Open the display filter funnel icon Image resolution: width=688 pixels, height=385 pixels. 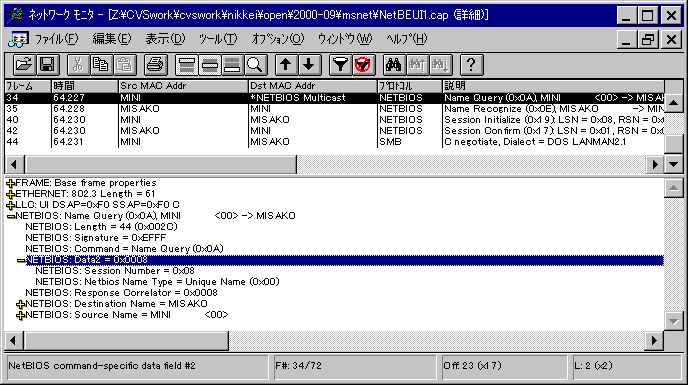(340, 65)
